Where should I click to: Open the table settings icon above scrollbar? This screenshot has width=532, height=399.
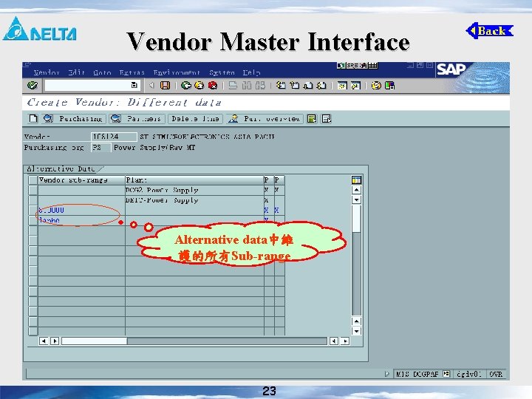356,180
